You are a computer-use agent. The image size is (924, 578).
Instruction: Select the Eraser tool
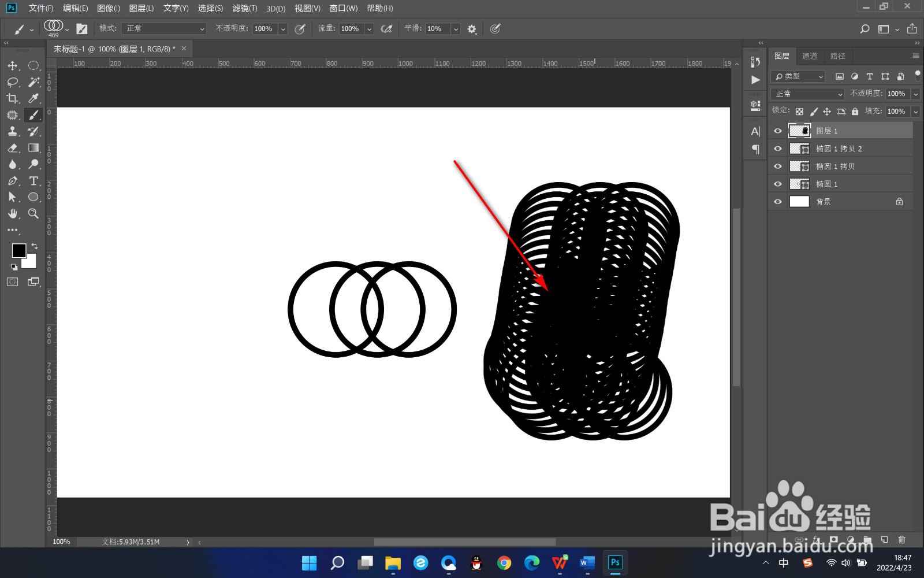click(x=13, y=148)
